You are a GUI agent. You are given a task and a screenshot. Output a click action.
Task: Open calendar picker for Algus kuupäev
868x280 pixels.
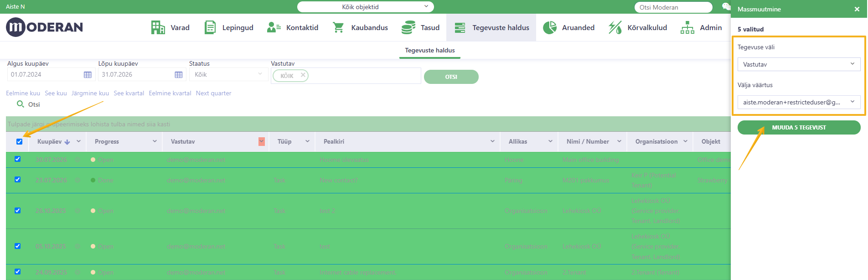(x=88, y=75)
